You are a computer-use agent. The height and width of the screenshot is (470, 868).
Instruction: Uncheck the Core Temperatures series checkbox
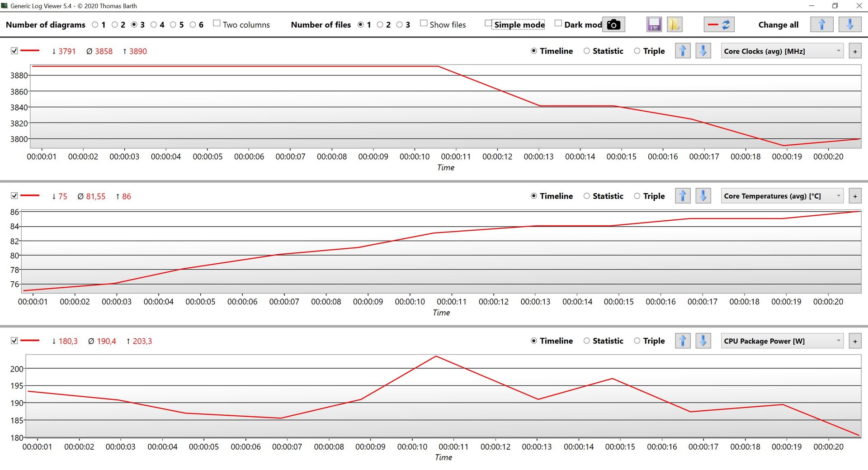click(x=14, y=195)
